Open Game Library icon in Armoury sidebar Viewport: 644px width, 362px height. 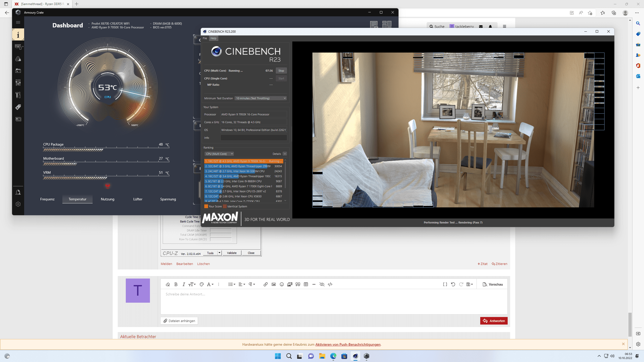[18, 71]
